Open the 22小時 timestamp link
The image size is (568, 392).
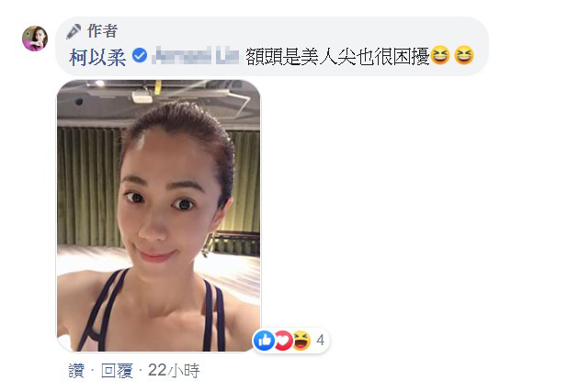point(174,371)
